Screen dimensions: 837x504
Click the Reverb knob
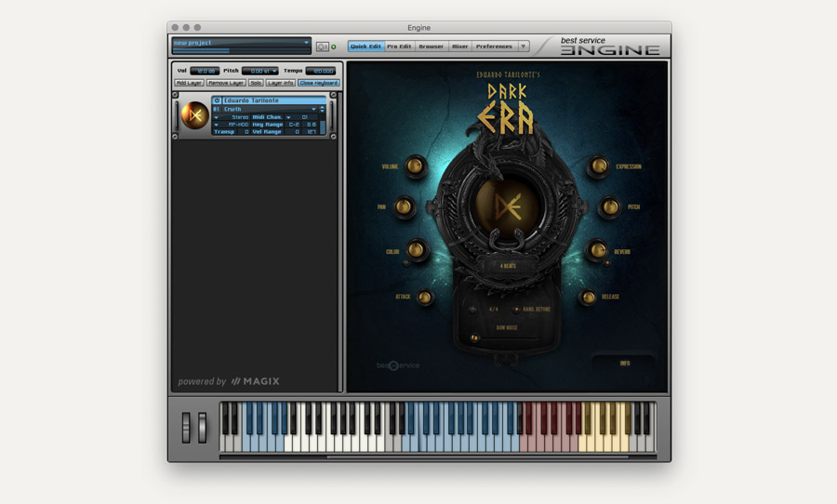pyautogui.click(x=596, y=250)
